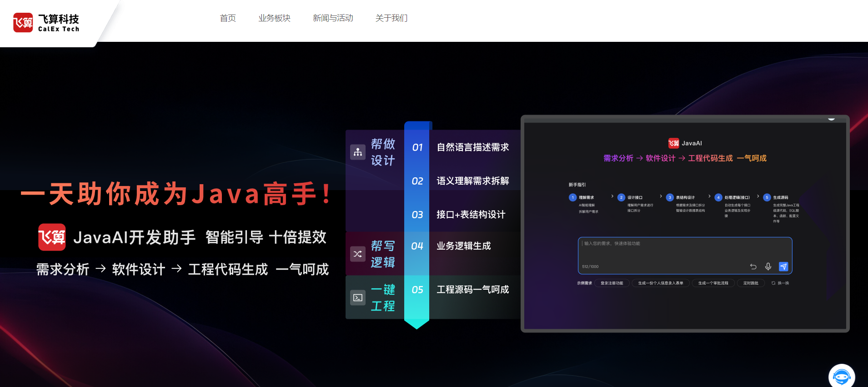Choose the 生成一个审批流程 example chip

[713, 283]
